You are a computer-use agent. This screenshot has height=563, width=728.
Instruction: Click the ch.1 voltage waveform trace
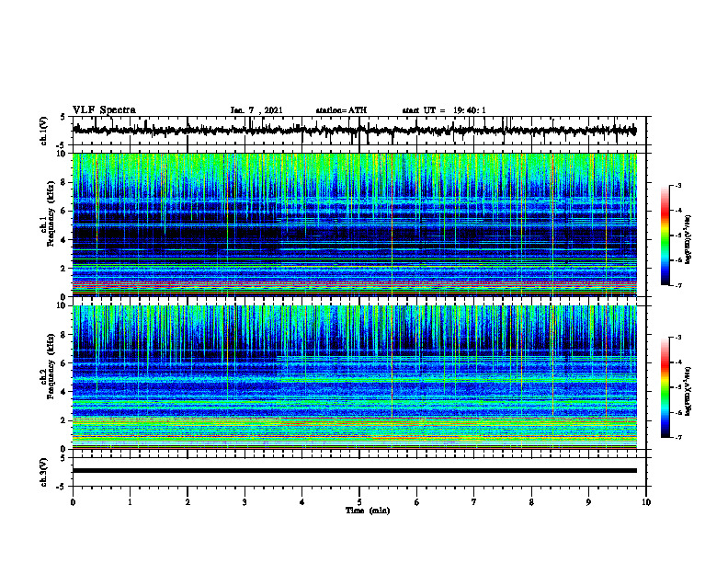[354, 131]
